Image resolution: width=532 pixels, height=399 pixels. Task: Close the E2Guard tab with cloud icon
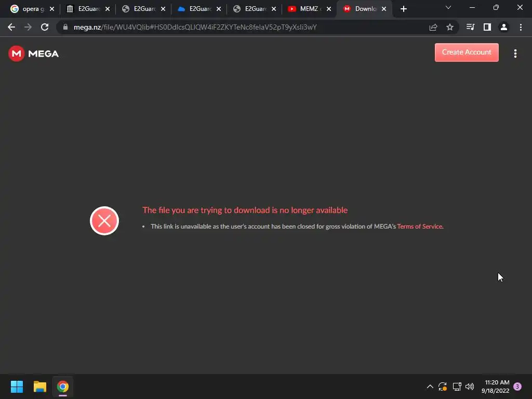tap(219, 9)
